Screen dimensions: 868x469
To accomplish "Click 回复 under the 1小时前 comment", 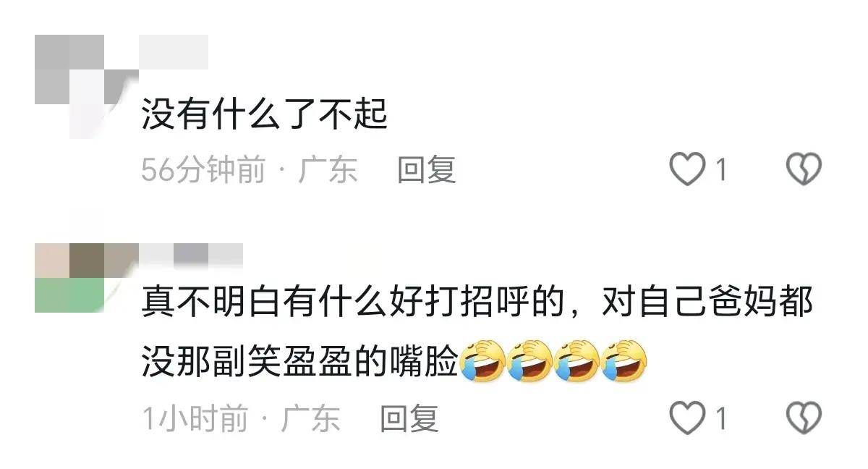I will pyautogui.click(x=409, y=418).
